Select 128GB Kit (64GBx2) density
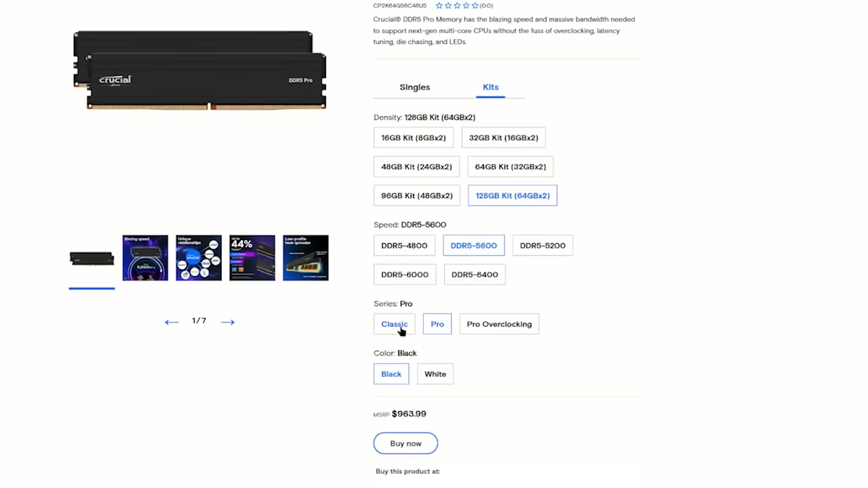 [513, 196]
